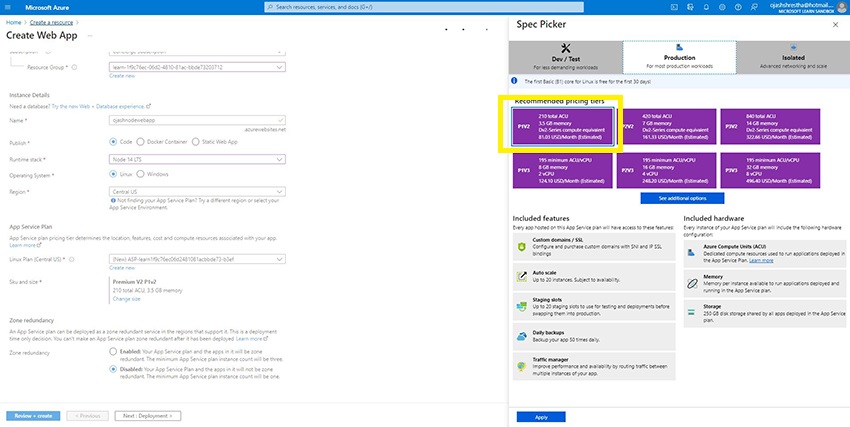Click the Auto scale feature icon

point(521,276)
